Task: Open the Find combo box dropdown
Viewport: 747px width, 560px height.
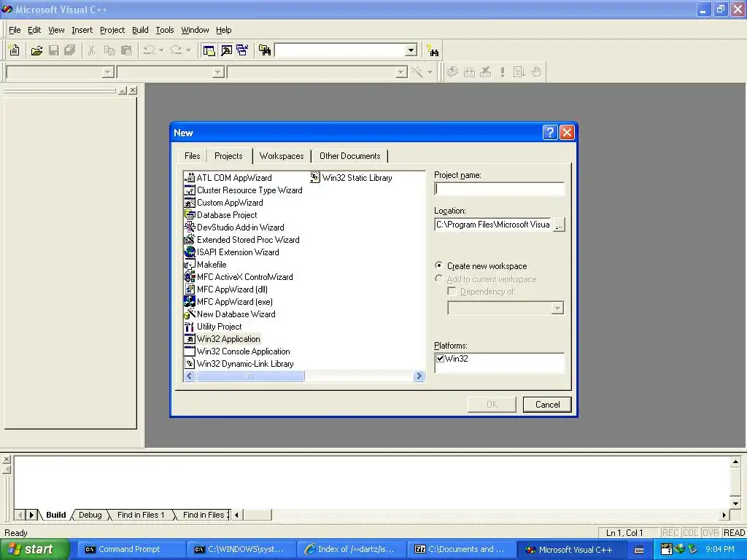Action: [411, 50]
